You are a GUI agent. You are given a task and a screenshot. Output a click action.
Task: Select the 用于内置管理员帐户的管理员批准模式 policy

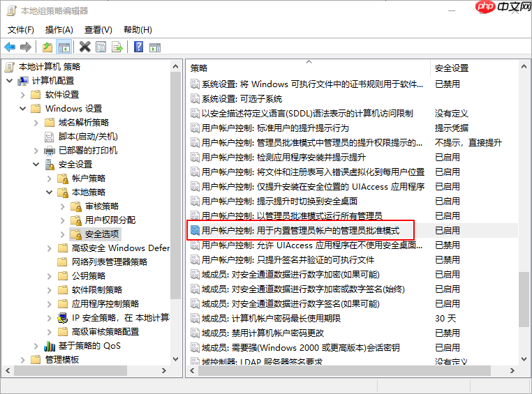click(300, 230)
